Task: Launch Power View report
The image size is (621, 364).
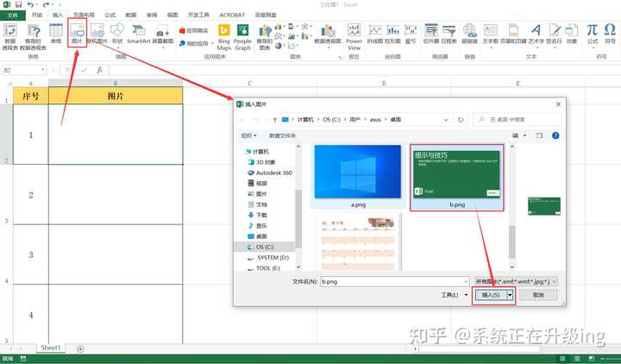Action: tap(354, 36)
